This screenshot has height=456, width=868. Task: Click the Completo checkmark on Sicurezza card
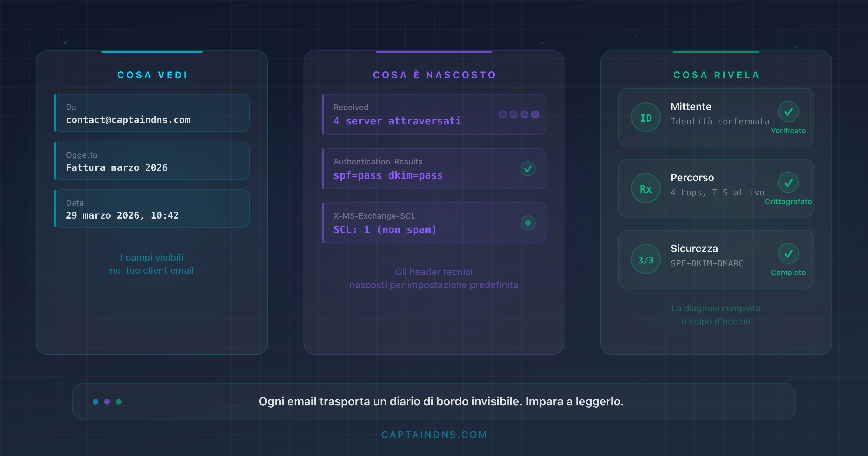788,253
